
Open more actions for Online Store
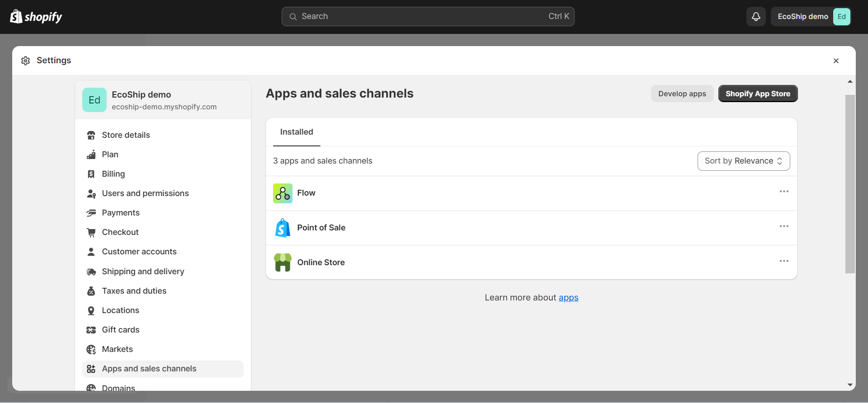click(784, 261)
